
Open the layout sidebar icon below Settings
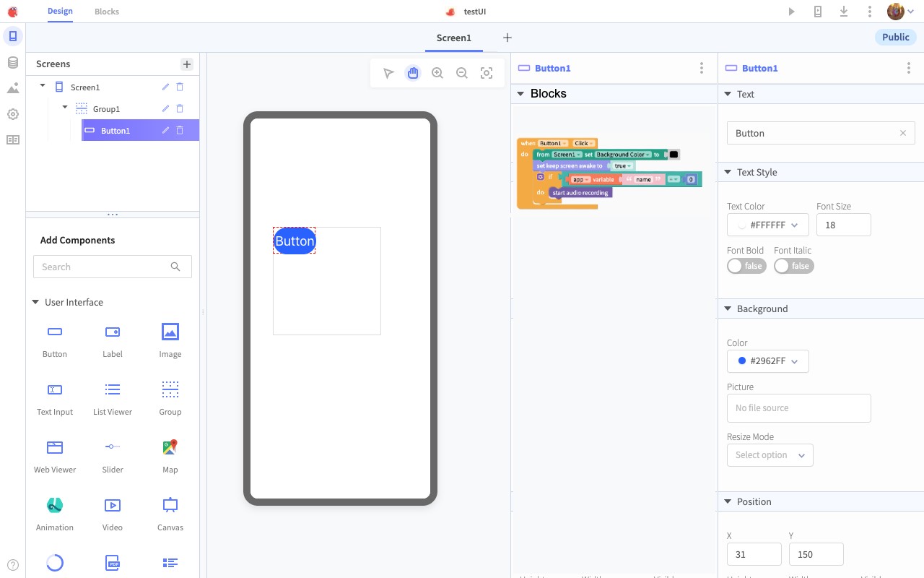click(x=13, y=140)
